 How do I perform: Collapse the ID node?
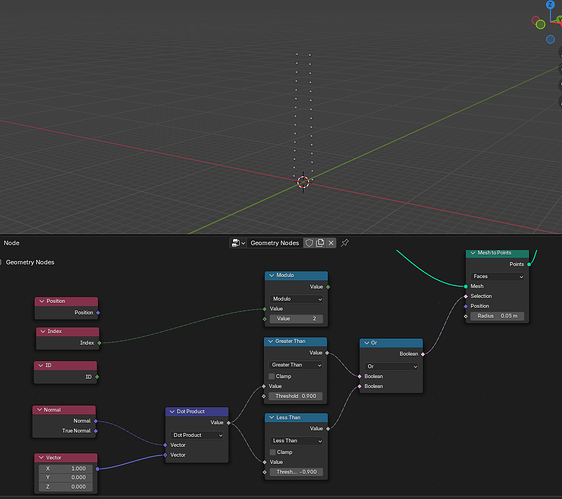(41, 365)
